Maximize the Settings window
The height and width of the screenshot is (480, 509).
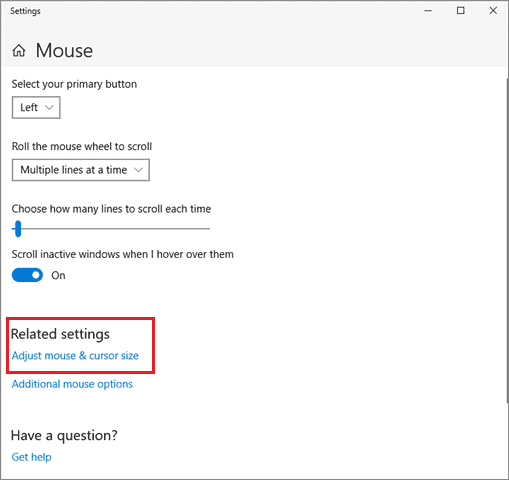click(461, 11)
